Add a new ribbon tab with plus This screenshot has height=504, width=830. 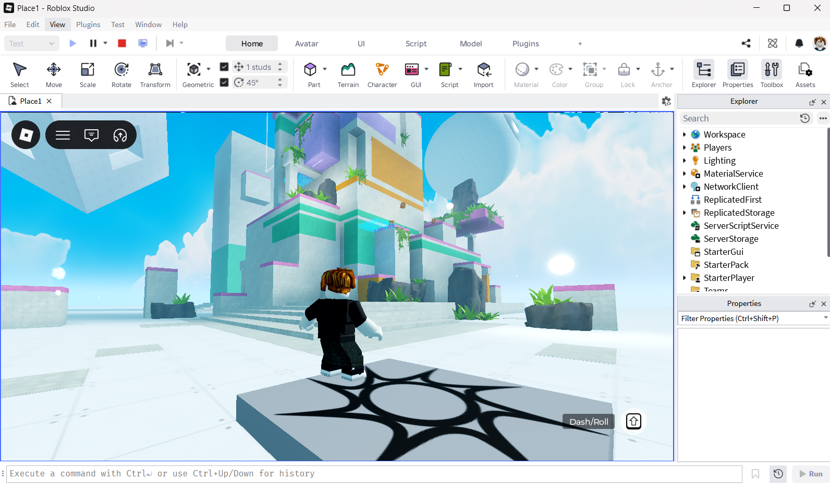pyautogui.click(x=580, y=44)
